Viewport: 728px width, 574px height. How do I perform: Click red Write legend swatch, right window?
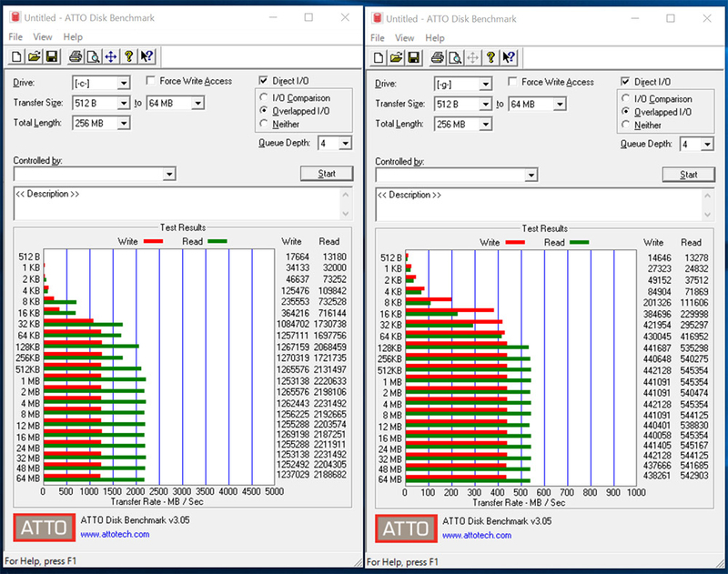(x=515, y=242)
